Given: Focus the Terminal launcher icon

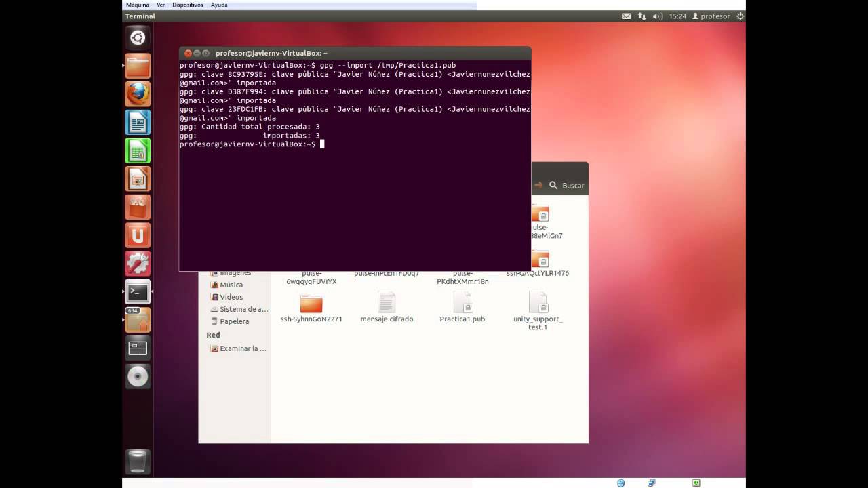Looking at the screenshot, I should point(138,291).
